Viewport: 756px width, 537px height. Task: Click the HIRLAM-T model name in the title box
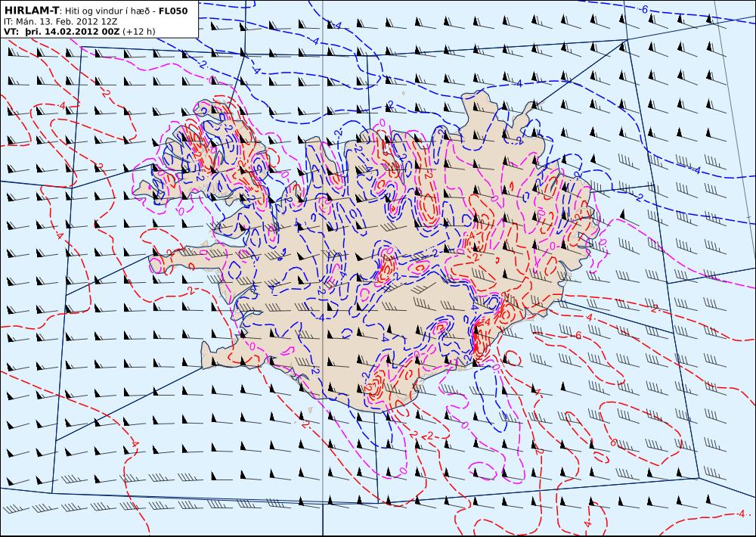click(x=33, y=11)
